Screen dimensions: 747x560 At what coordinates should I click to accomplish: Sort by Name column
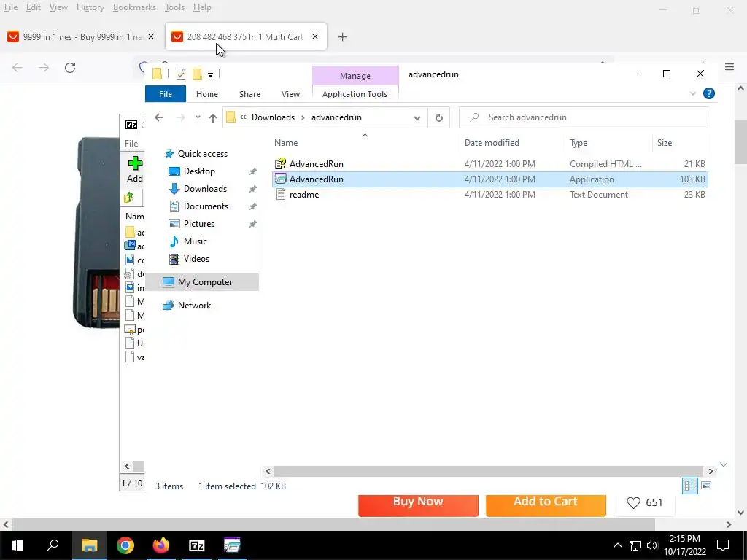365,143
